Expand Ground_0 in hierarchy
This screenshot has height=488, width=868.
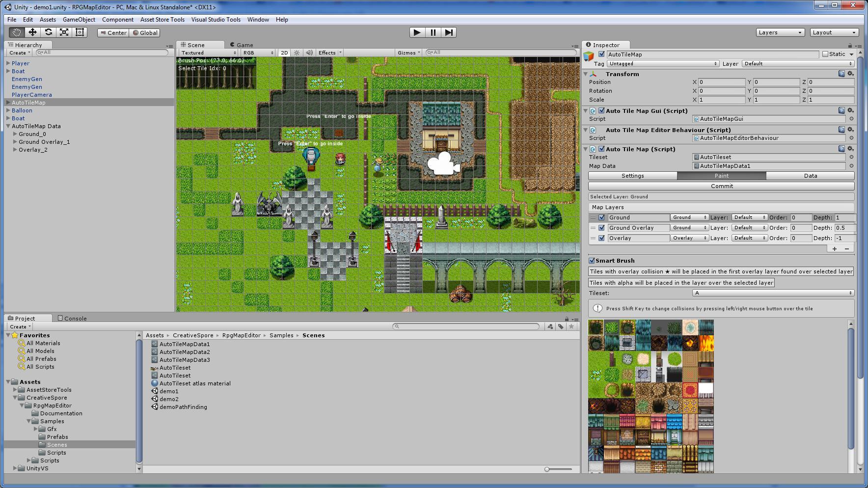point(15,134)
